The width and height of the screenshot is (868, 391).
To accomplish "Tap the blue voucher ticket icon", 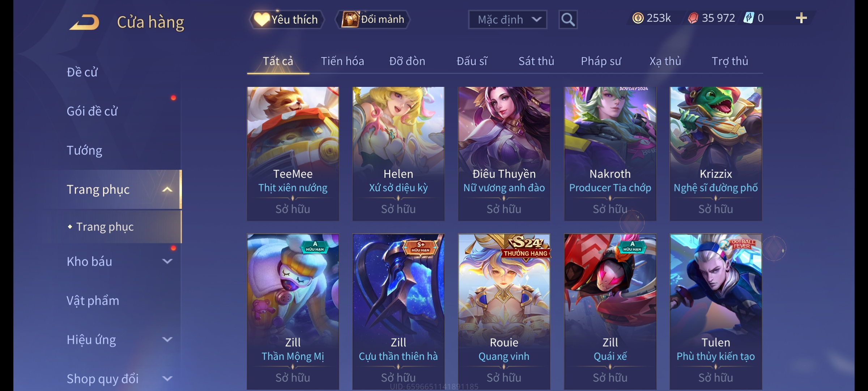I will point(748,18).
